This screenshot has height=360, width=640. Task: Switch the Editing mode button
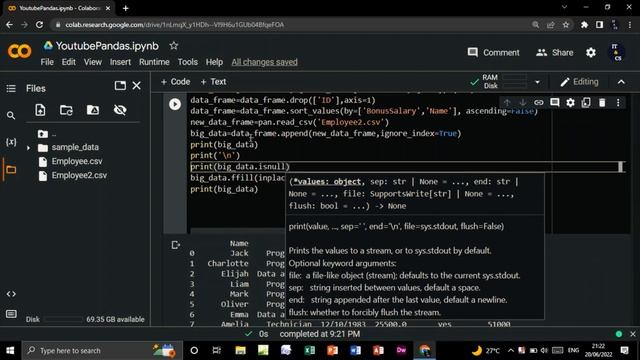(580, 82)
